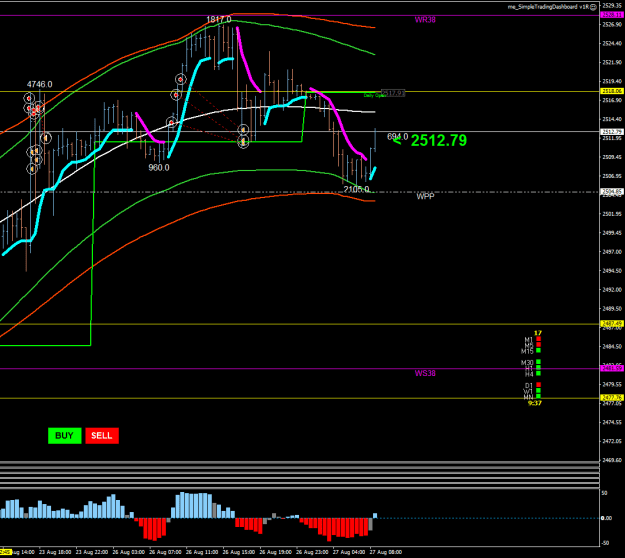
Task: Click the 26 Aug 11:00 time axis label
Action: pyautogui.click(x=202, y=552)
